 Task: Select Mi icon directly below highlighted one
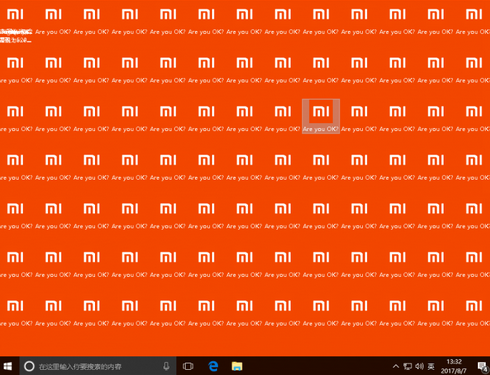click(x=321, y=165)
